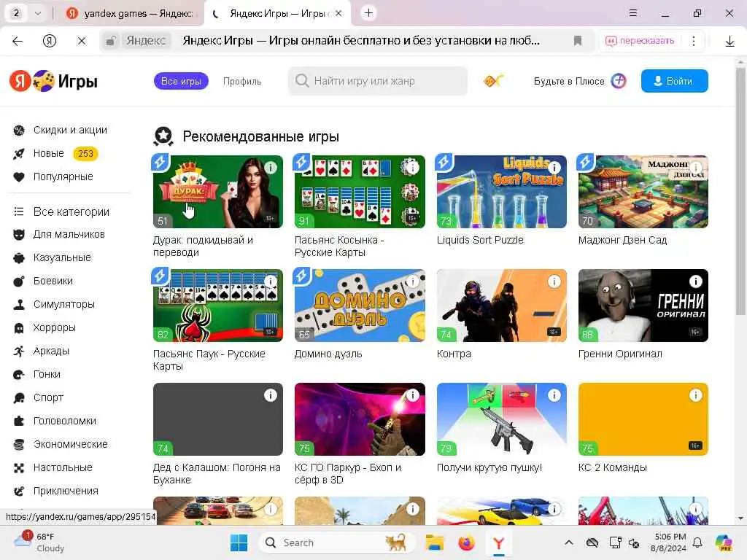
Task: Switch to Все игры tab
Action: point(181,82)
